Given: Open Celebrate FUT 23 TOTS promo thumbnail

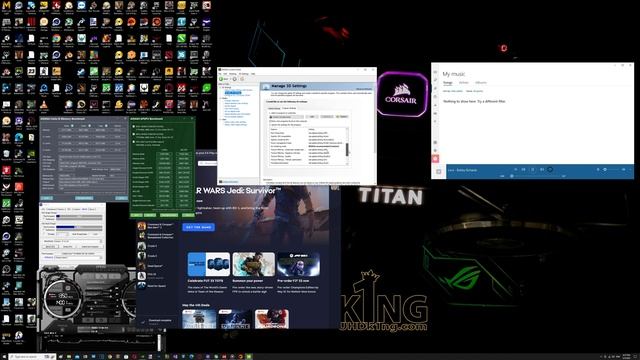Looking at the screenshot, I should click(x=209, y=264).
